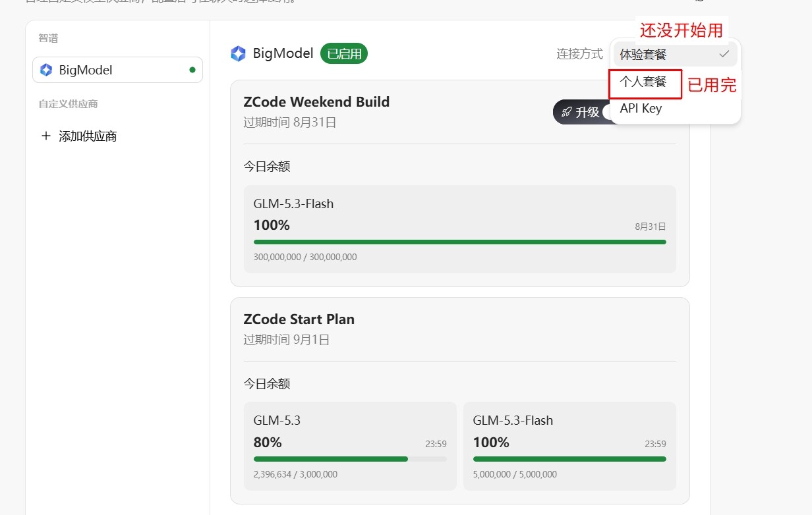Viewport: 812px width, 515px height.
Task: Click the 今日余额 label under Start Plan
Action: coord(266,383)
